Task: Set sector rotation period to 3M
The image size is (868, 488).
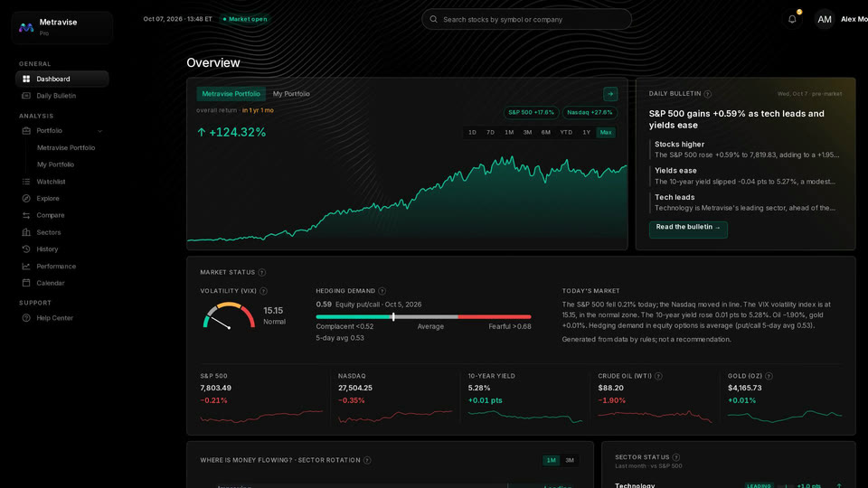Action: click(570, 460)
